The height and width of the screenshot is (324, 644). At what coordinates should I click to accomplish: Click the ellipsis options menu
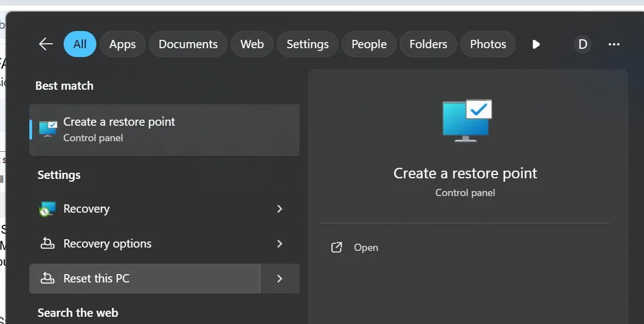[x=614, y=44]
